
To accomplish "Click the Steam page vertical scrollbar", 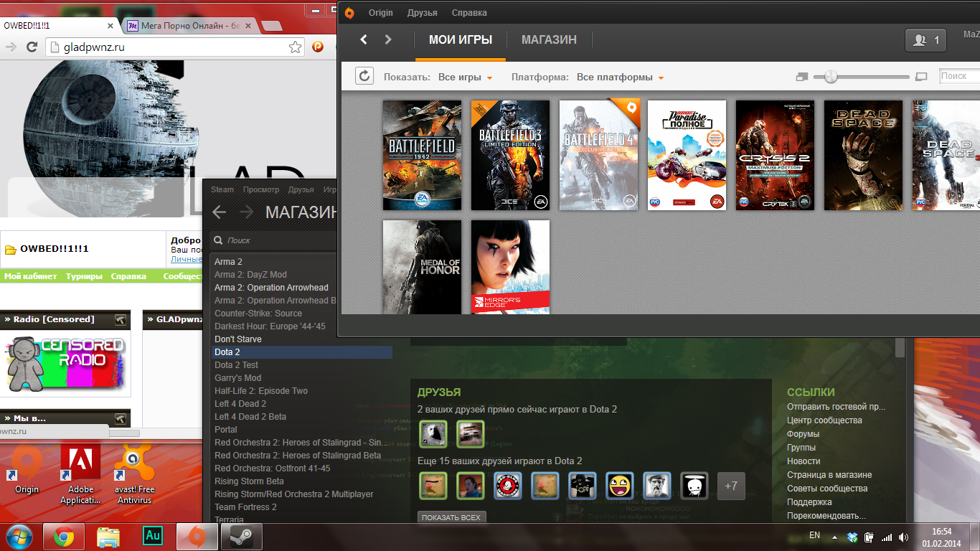I will 900,348.
